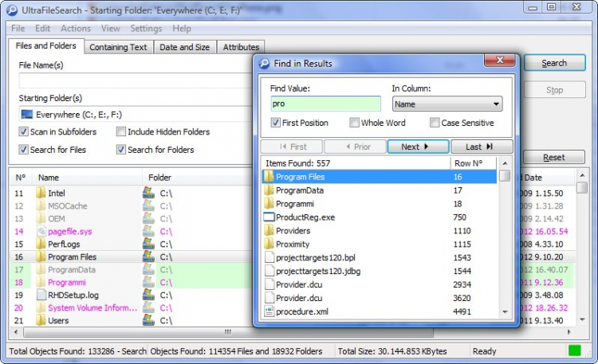598x364 pixels.
Task: Open the Edit menu
Action: point(43,28)
